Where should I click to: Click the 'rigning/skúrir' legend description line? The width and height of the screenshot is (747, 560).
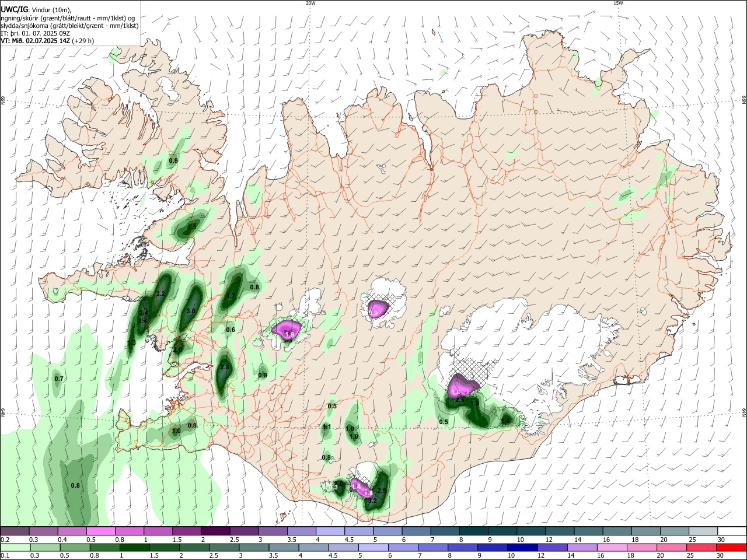[x=67, y=18]
